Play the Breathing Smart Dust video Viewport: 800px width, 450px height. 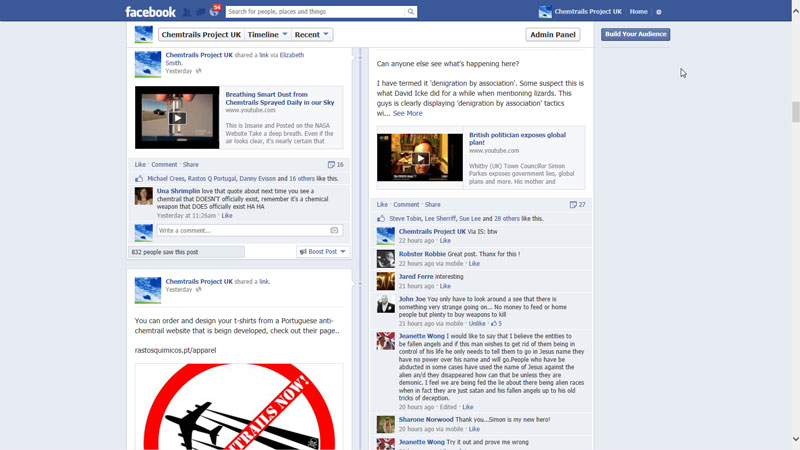pyautogui.click(x=177, y=118)
